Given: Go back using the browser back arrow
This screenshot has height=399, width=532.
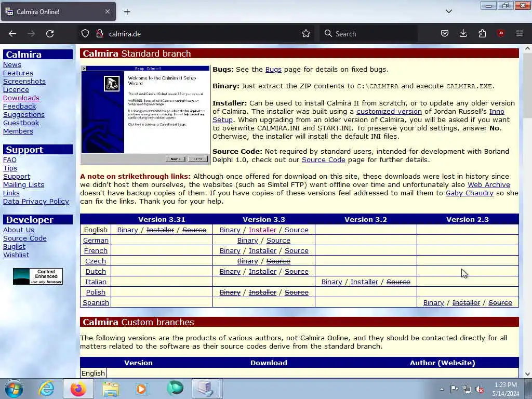Looking at the screenshot, I should 12,34.
